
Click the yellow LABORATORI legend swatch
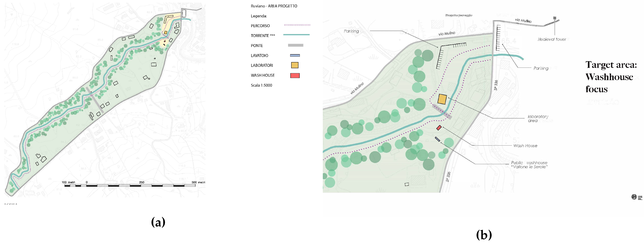pyautogui.click(x=295, y=65)
